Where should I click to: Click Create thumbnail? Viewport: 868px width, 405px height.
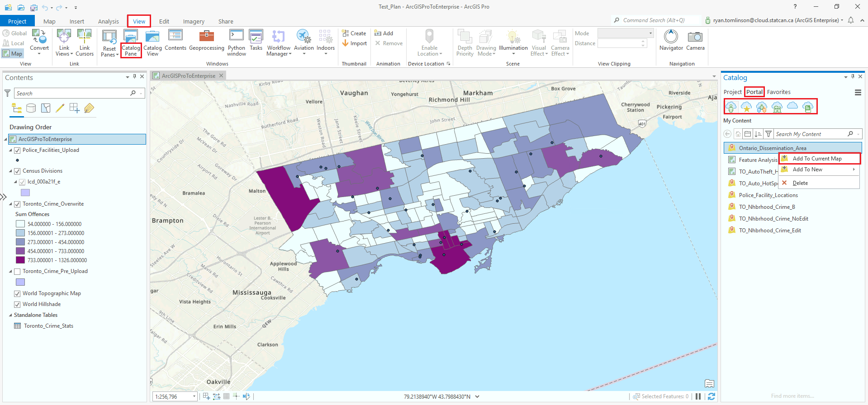[354, 33]
